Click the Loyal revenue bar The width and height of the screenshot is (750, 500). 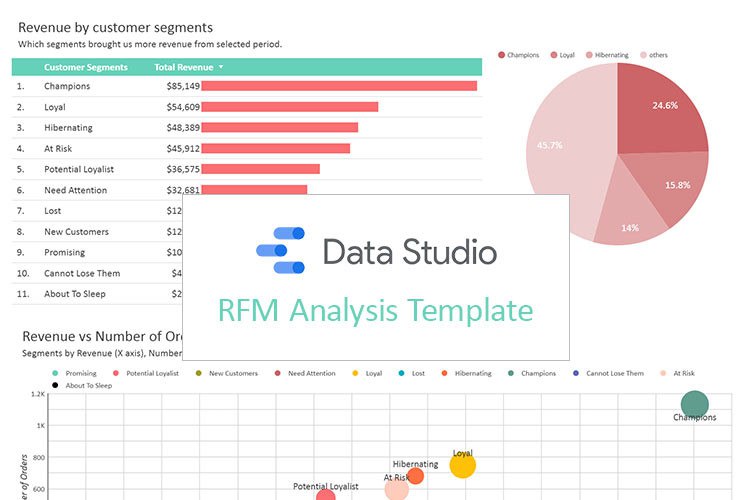tap(290, 107)
